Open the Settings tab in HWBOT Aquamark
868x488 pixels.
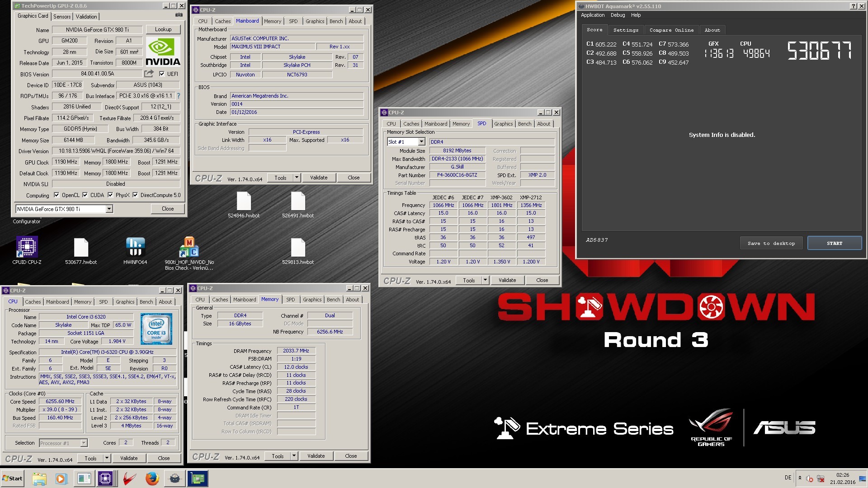tap(626, 30)
